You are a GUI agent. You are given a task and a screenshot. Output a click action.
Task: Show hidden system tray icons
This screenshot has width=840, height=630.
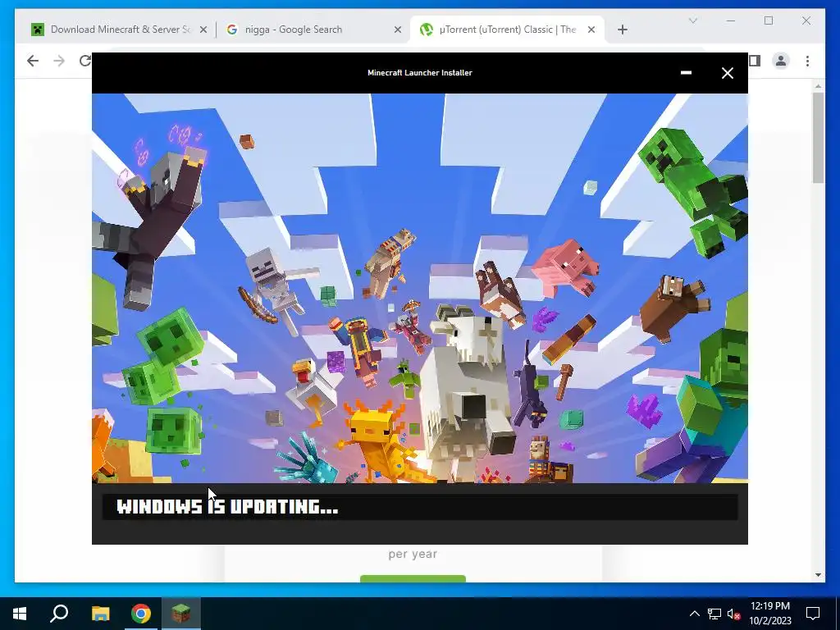pyautogui.click(x=694, y=614)
